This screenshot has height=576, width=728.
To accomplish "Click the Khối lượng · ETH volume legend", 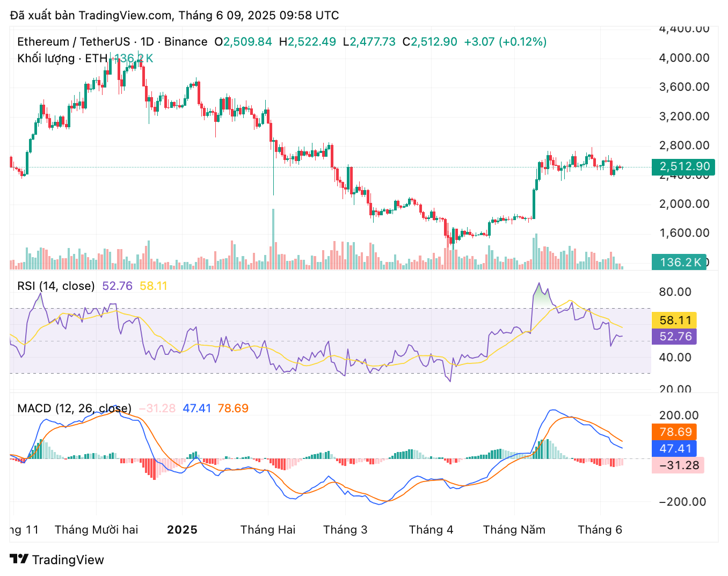I will click(62, 58).
